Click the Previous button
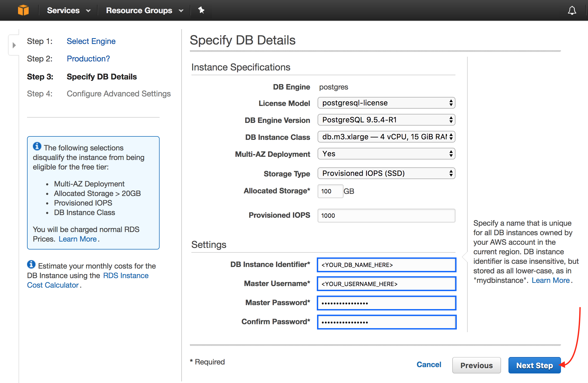Viewport: 588px width, 383px height. click(x=476, y=365)
